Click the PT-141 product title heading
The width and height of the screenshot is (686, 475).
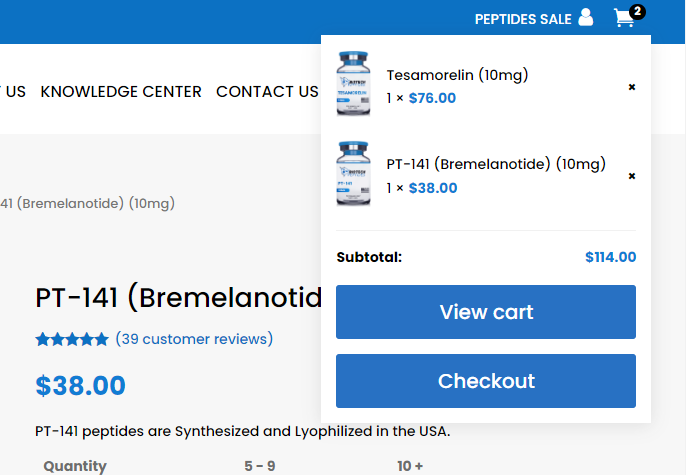click(x=178, y=298)
